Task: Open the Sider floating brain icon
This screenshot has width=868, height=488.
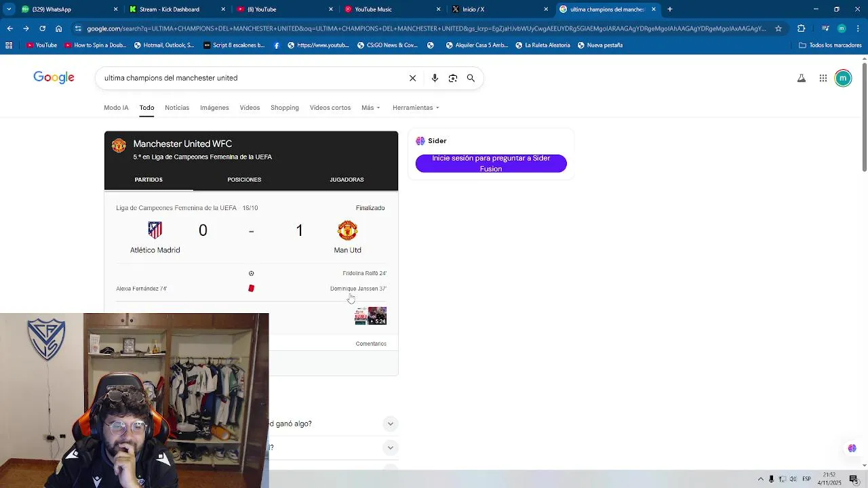Action: (x=852, y=448)
